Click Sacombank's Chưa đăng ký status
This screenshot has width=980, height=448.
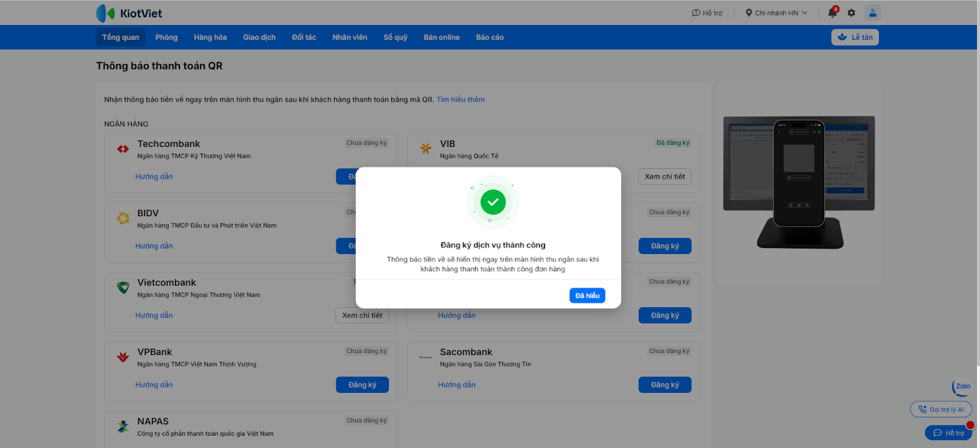pyautogui.click(x=669, y=351)
